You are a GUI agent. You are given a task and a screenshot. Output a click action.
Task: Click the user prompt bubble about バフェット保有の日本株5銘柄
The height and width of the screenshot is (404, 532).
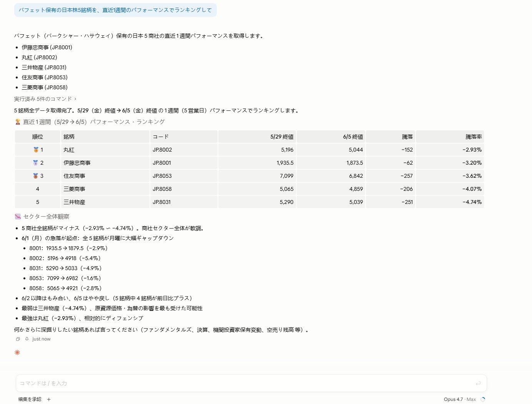pos(115,10)
